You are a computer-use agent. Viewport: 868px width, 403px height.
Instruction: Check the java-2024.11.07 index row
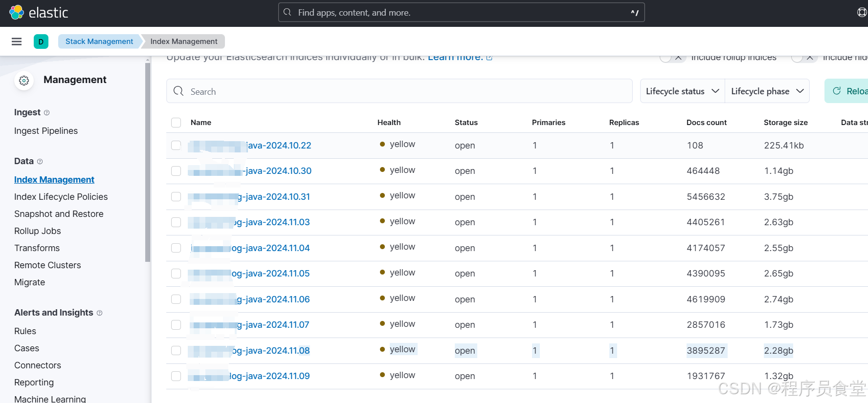[176, 325]
